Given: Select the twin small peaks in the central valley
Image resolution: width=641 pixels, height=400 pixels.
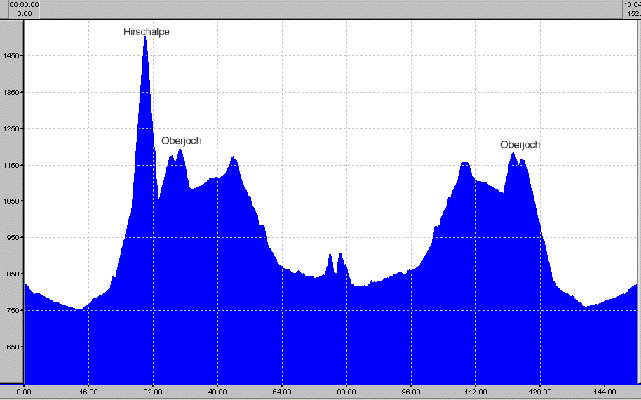Looking at the screenshot, I should coord(336,262).
